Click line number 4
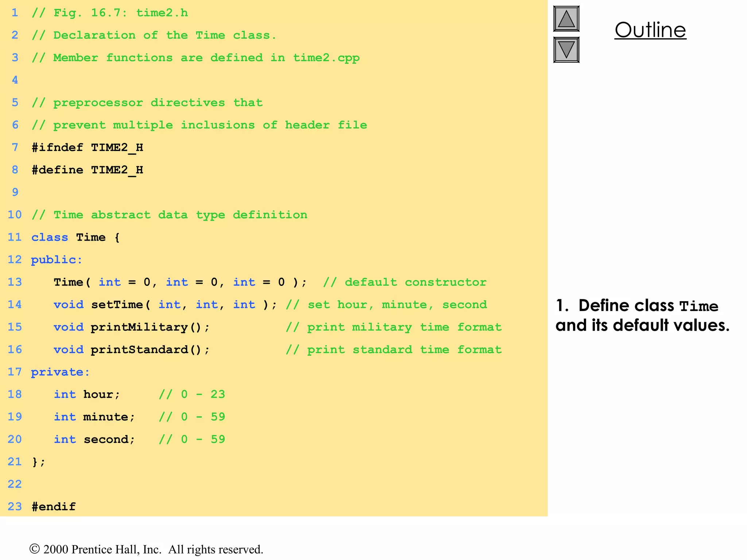 click(15, 80)
